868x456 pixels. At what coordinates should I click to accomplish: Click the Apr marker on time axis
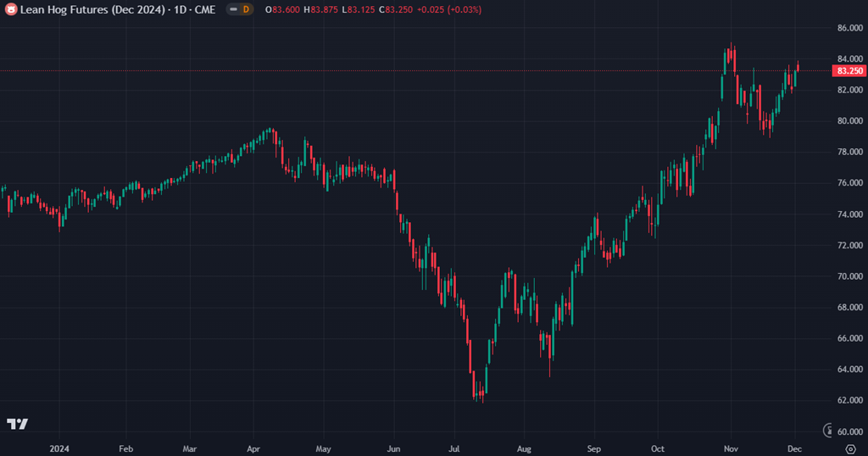254,447
